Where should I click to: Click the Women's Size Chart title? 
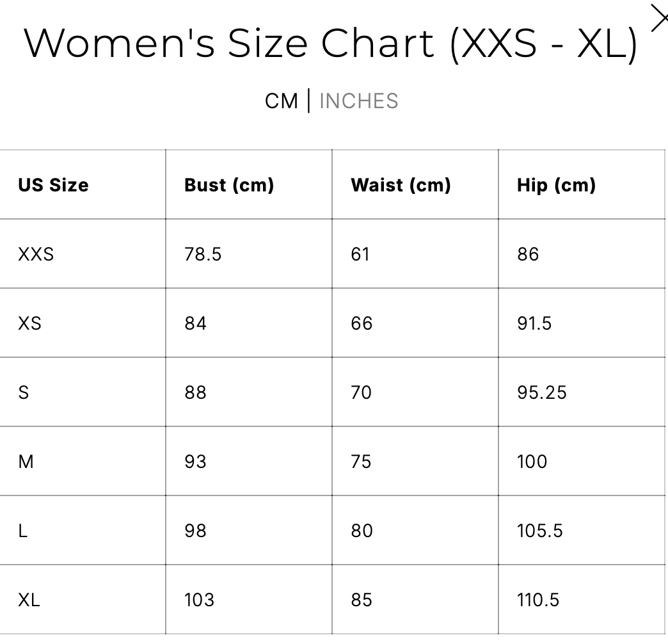pos(330,44)
